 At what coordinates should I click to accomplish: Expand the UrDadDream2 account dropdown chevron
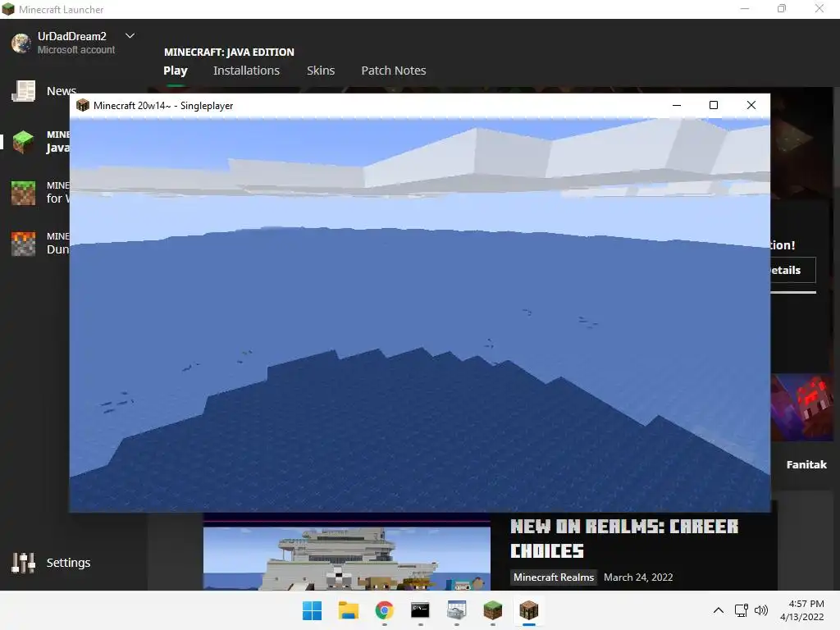pyautogui.click(x=130, y=36)
